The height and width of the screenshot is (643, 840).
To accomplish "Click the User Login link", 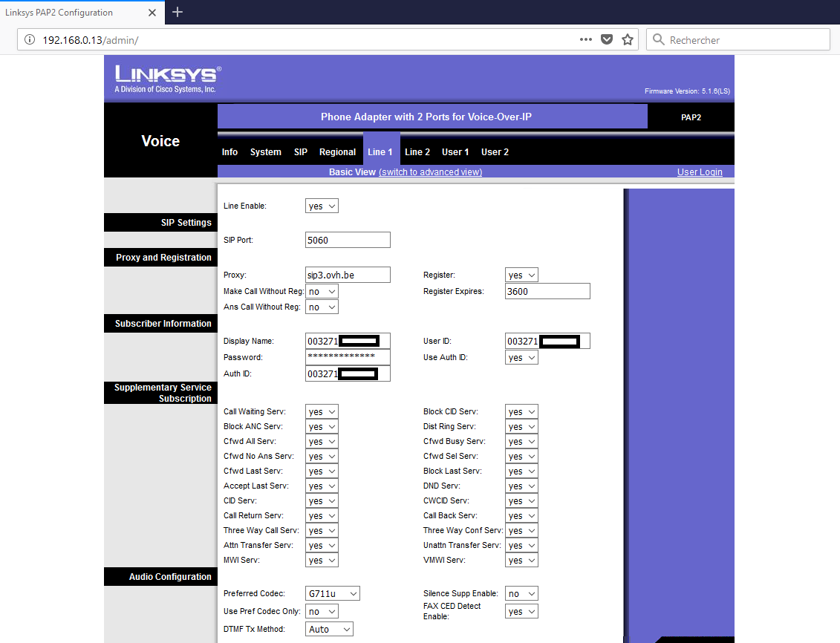I will [x=699, y=172].
